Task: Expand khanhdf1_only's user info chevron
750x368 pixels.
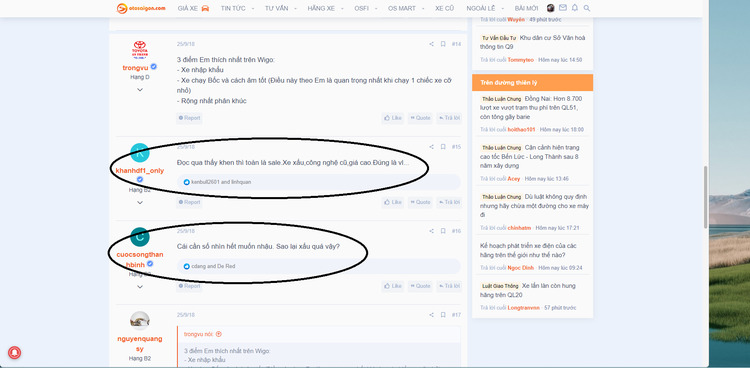Action: [140, 202]
